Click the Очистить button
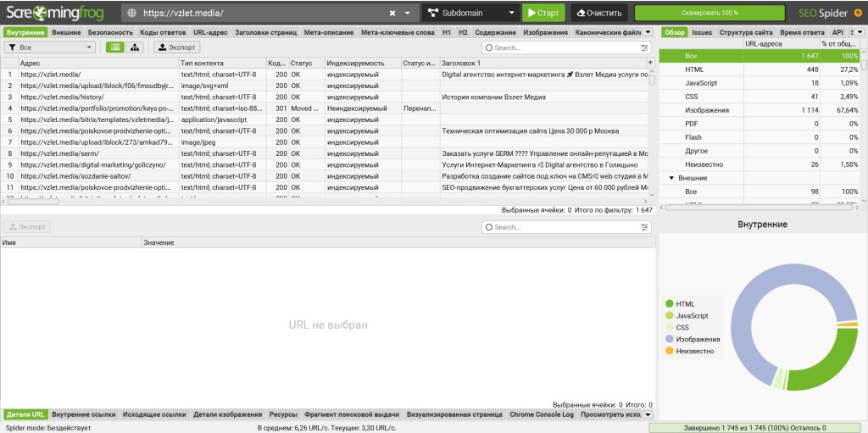Image resolution: width=868 pixels, height=433 pixels. pos(599,13)
